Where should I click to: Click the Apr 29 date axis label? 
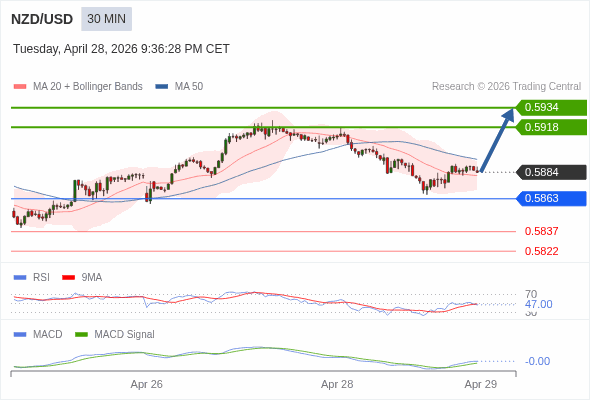click(x=481, y=384)
